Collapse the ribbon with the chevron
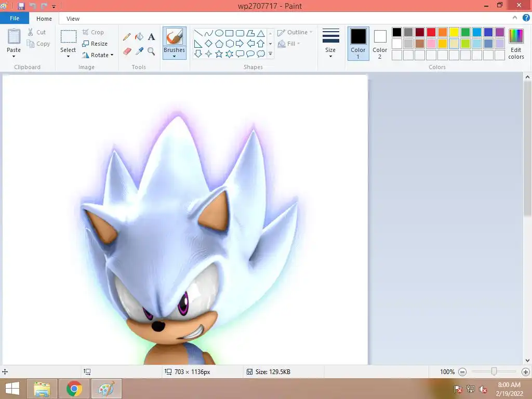The image size is (532, 399). pyautogui.click(x=515, y=18)
